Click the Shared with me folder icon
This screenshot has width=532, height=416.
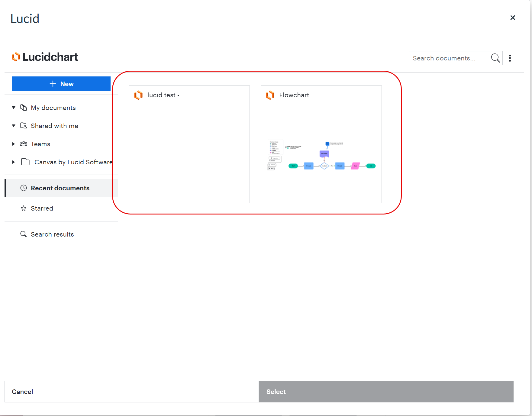coord(24,126)
